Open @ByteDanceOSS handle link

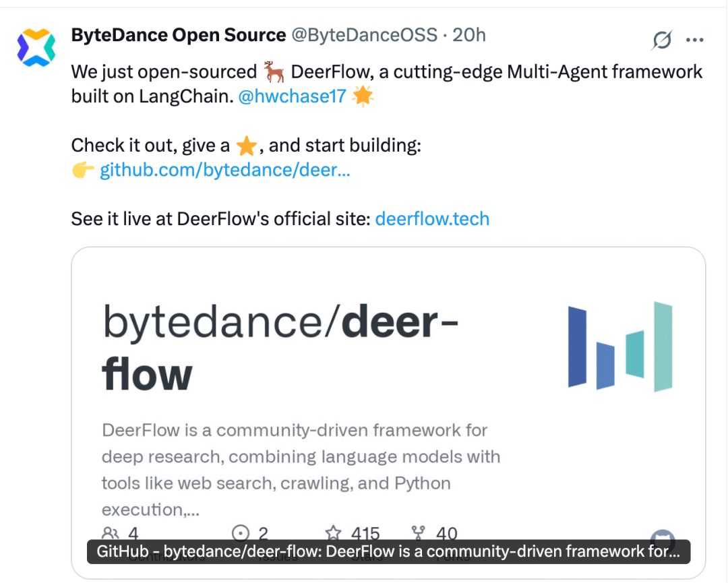pos(364,35)
